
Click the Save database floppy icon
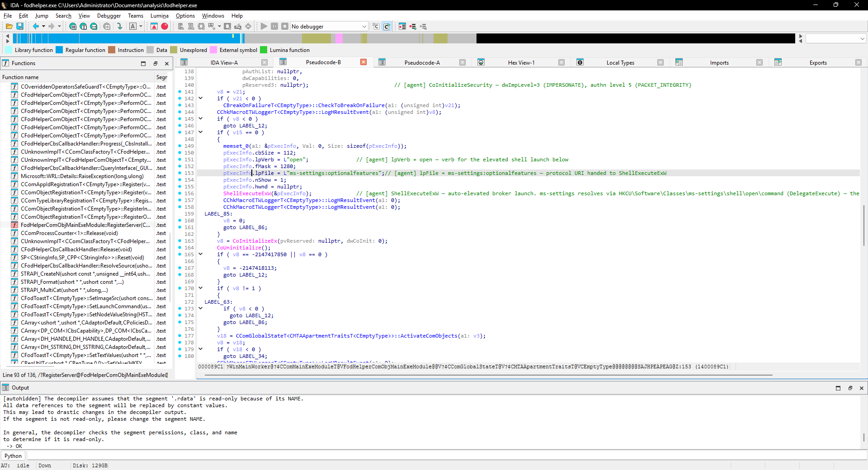(x=20, y=26)
